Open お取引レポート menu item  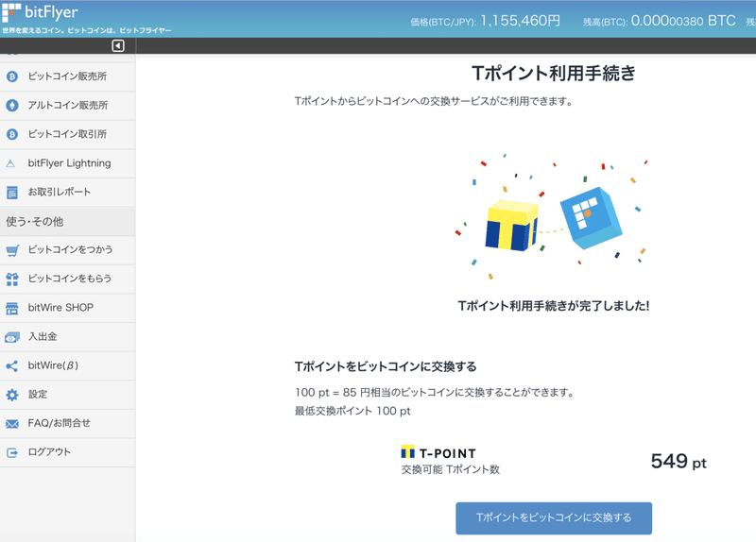pos(67,193)
